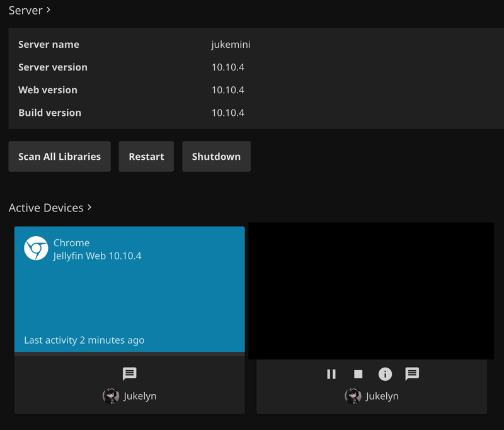The width and height of the screenshot is (504, 430).
Task: Open the Active Devices section link
Action: [50, 208]
